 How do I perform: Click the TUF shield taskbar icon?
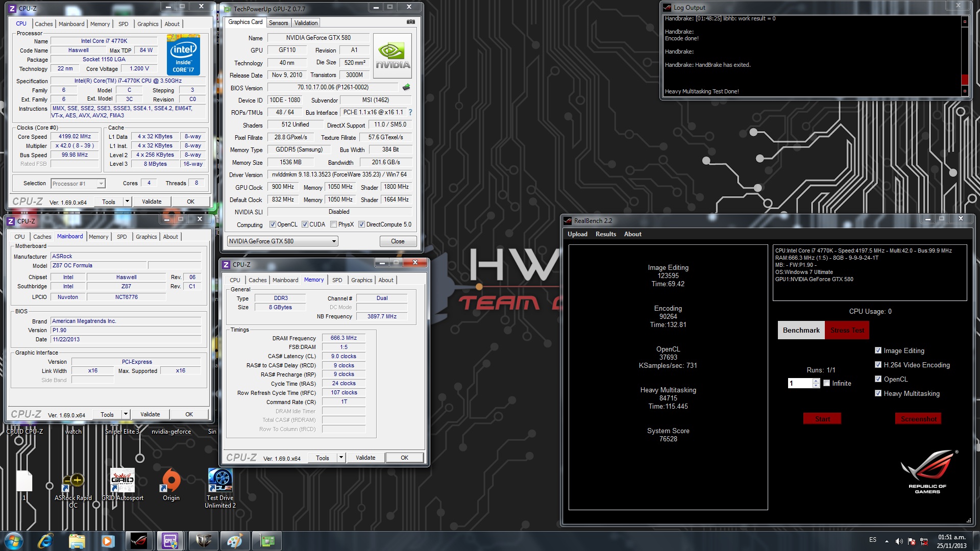click(203, 541)
